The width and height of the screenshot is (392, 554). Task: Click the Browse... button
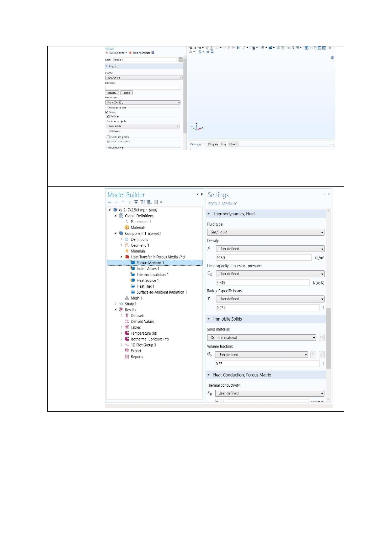[112, 93]
